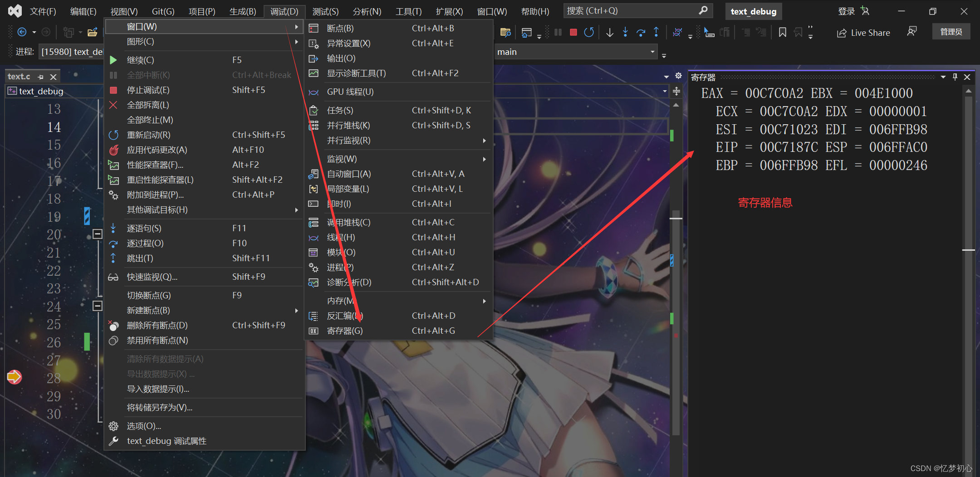This screenshot has height=477, width=980.
Task: Click the Break All pause icon in toolbar
Action: pos(558,32)
